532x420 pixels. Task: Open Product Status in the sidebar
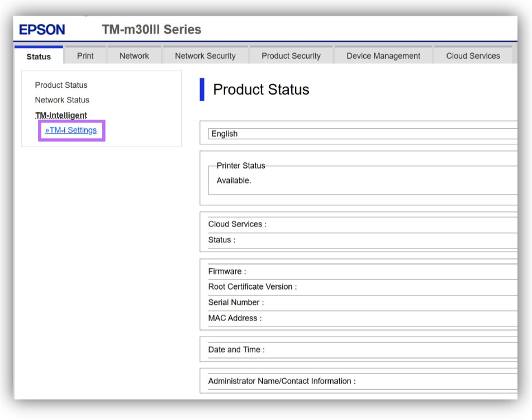(x=61, y=85)
